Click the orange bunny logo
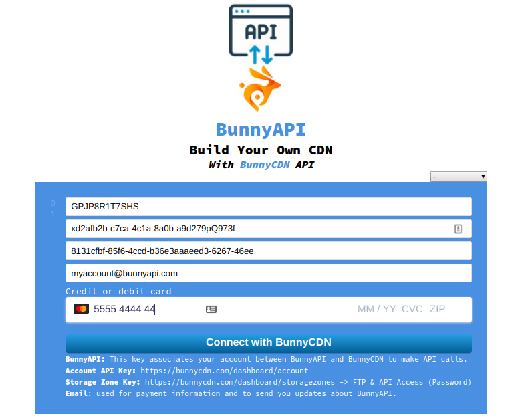The width and height of the screenshot is (520, 420). (x=260, y=88)
